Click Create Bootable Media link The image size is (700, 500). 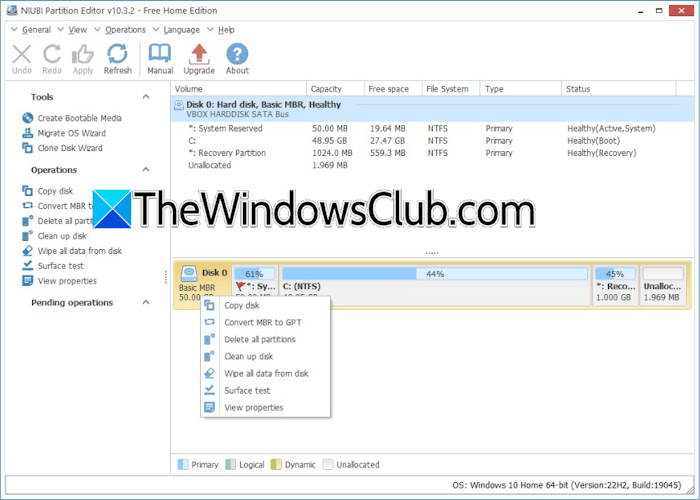pos(79,118)
